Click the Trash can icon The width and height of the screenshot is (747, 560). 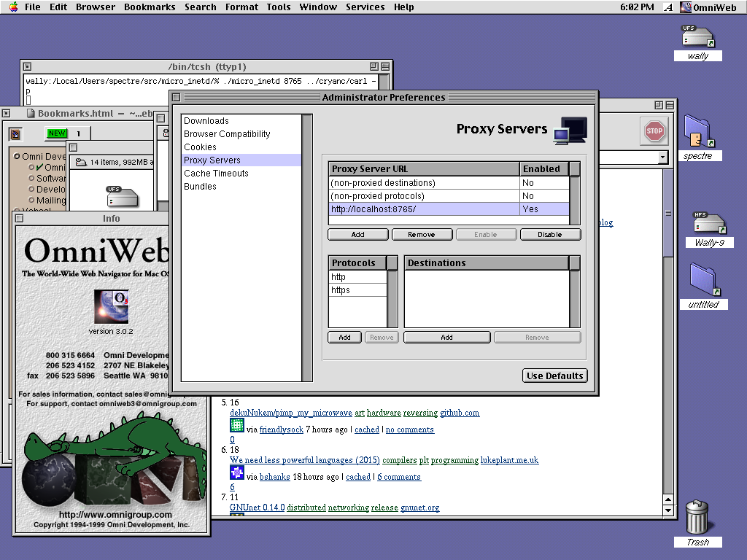(x=697, y=517)
